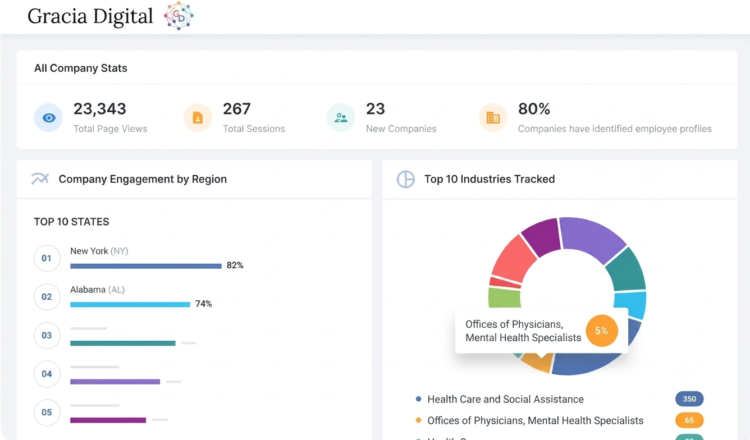Click the teal bar in row 03
This screenshot has width=750, height=440.
[x=123, y=343]
